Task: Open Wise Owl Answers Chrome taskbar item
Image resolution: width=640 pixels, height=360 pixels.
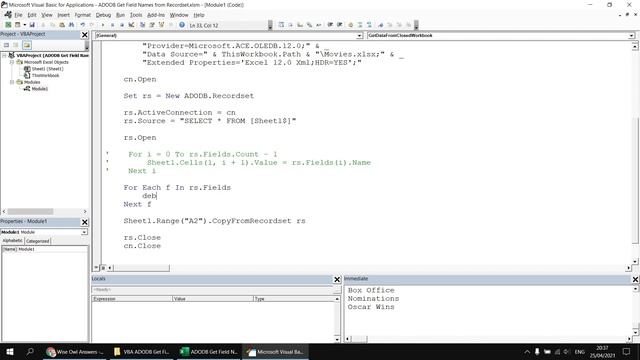Action: point(75,352)
